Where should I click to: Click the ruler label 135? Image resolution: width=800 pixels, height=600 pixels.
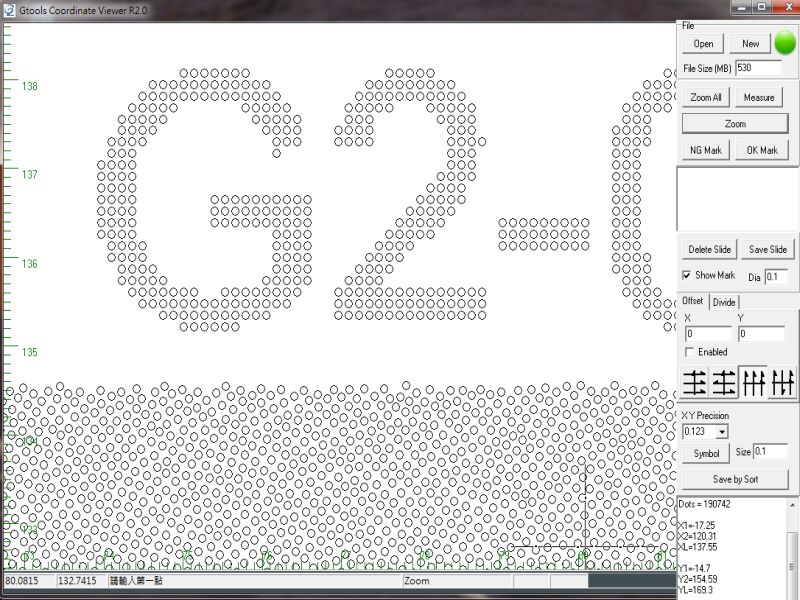coord(30,352)
